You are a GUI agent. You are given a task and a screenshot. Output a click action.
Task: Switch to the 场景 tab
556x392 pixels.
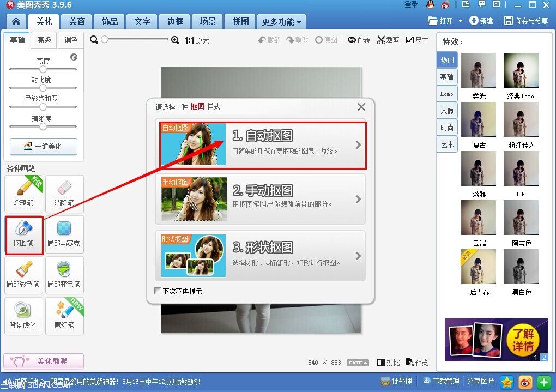pos(208,22)
